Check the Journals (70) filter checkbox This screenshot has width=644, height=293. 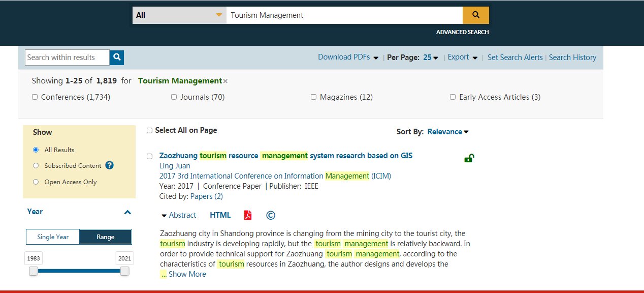pyautogui.click(x=174, y=97)
